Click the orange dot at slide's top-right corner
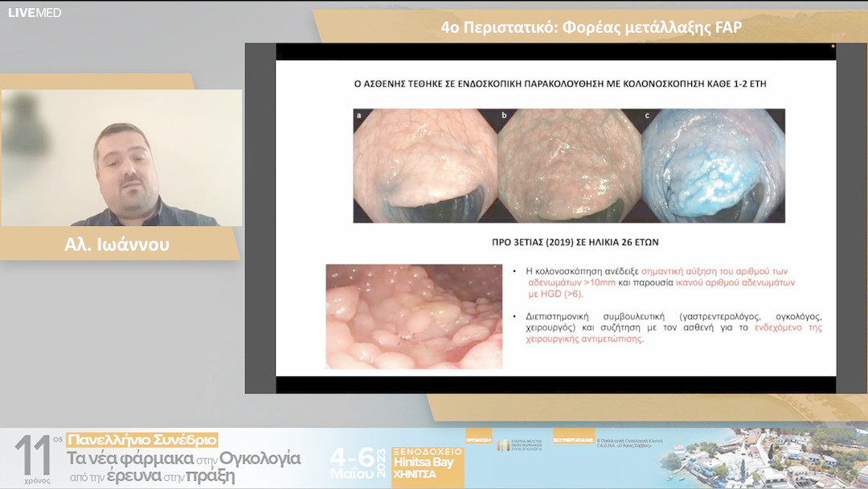Image resolution: width=868 pixels, height=489 pixels. [x=833, y=47]
